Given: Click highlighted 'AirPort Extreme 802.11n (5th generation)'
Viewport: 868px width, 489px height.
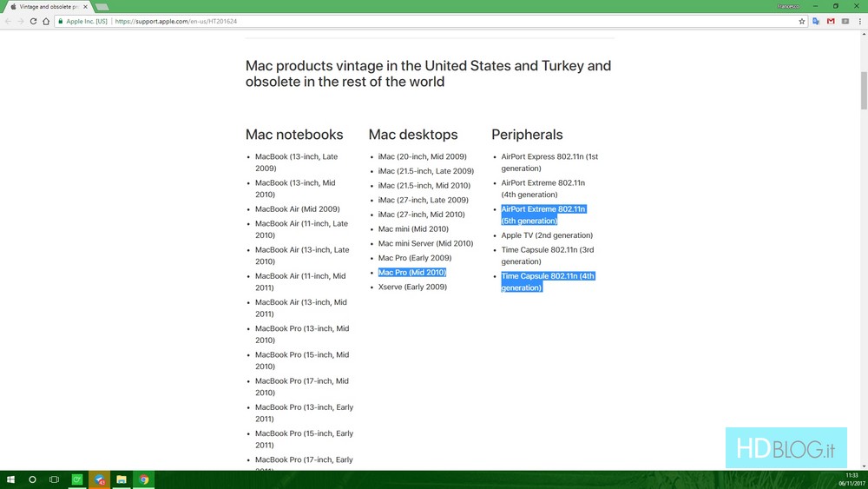Looking at the screenshot, I should coord(543,215).
